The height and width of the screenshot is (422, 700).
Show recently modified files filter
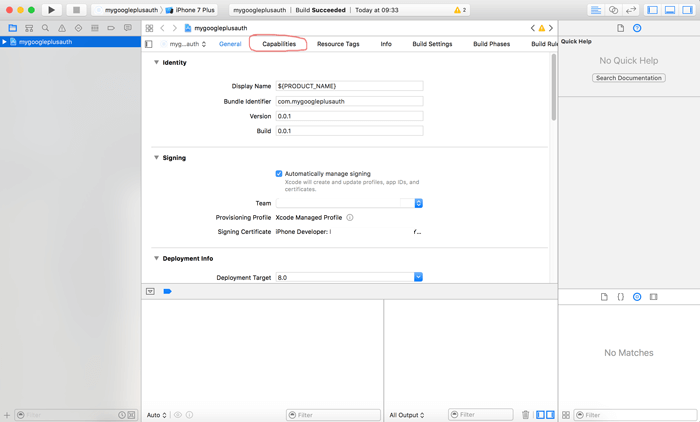[x=121, y=415]
